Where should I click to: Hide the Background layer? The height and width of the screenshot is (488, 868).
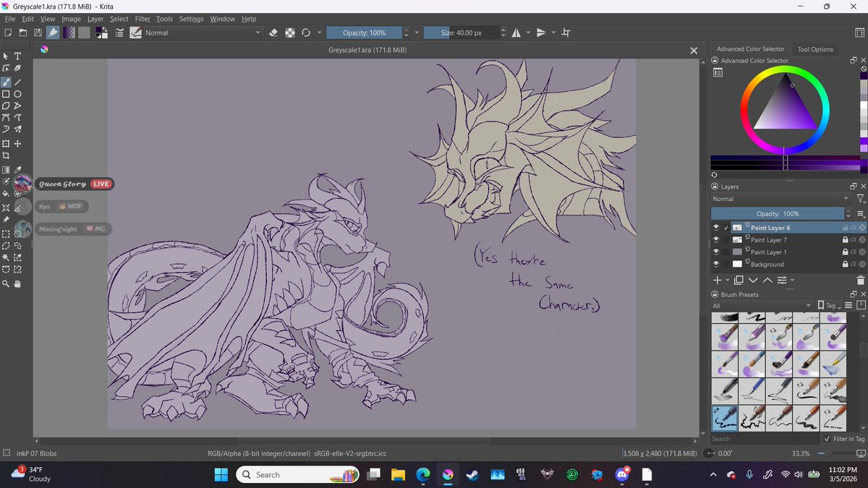click(x=716, y=265)
